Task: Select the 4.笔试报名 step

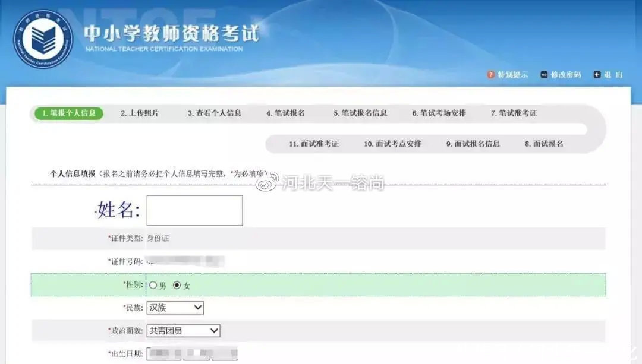Action: 285,113
